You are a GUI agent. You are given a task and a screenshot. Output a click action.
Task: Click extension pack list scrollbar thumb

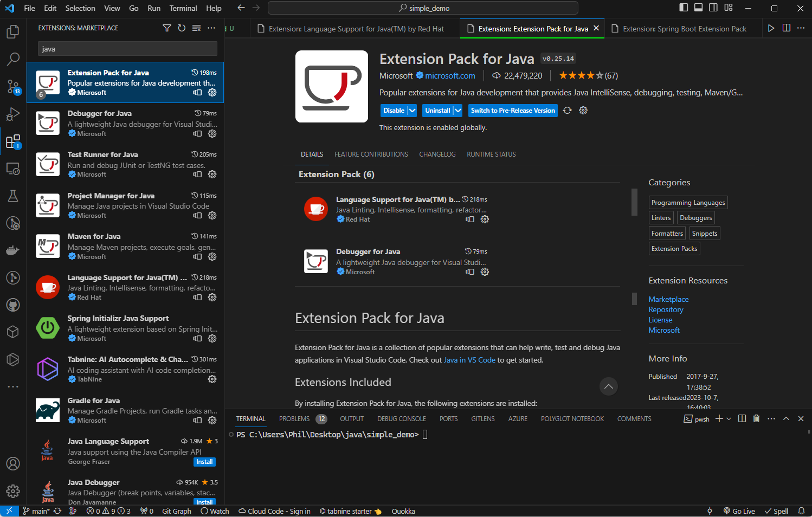tap(634, 202)
